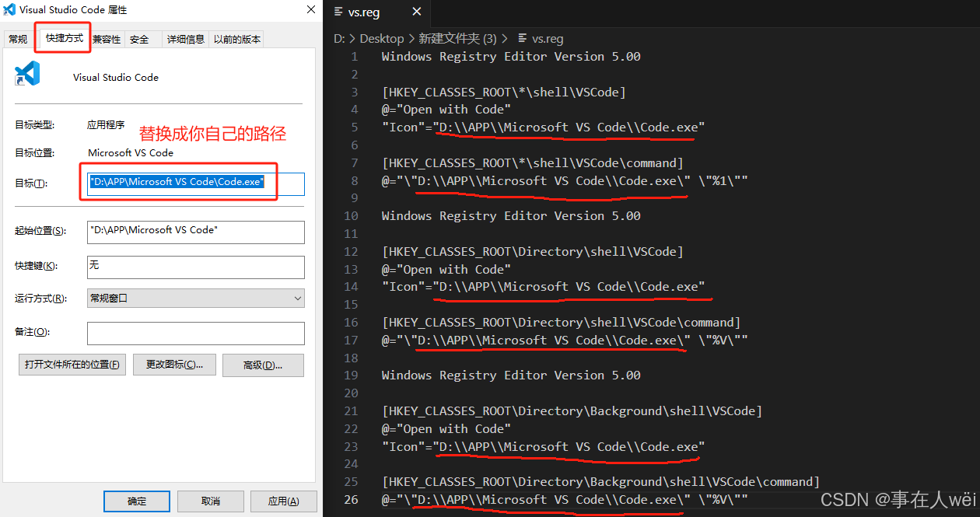Click the 新建文件夹 (3) breadcrumb segment
Image resolution: width=980 pixels, height=517 pixels.
tap(457, 38)
